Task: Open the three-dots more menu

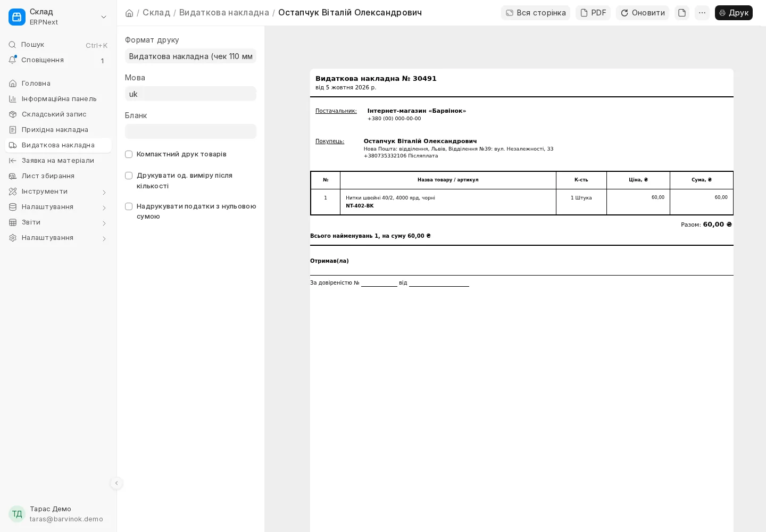Action: coord(702,13)
